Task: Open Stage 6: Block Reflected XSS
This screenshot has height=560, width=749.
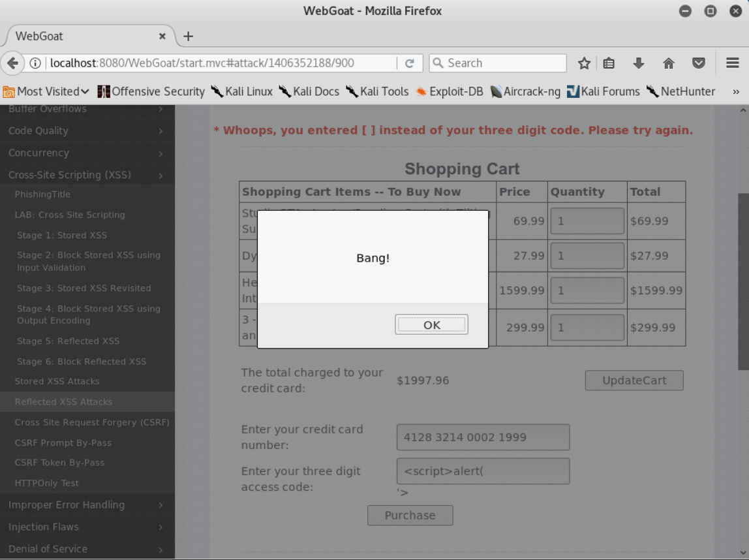Action: tap(82, 362)
